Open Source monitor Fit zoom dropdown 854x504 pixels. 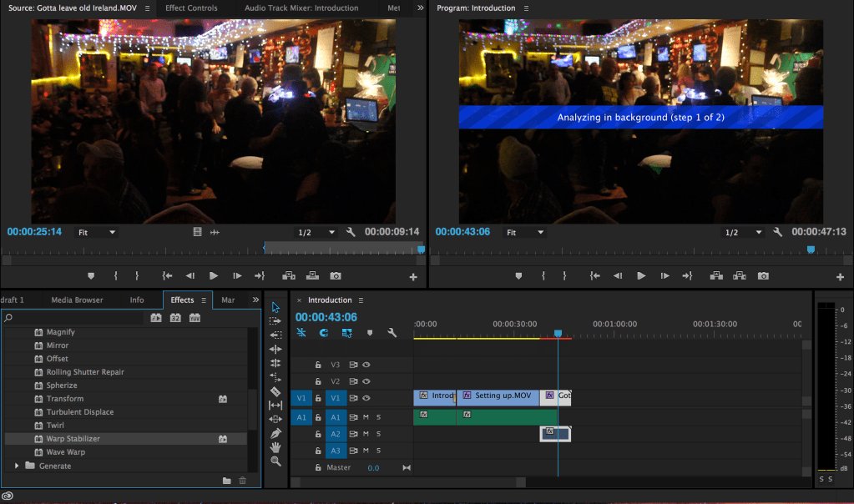[98, 232]
